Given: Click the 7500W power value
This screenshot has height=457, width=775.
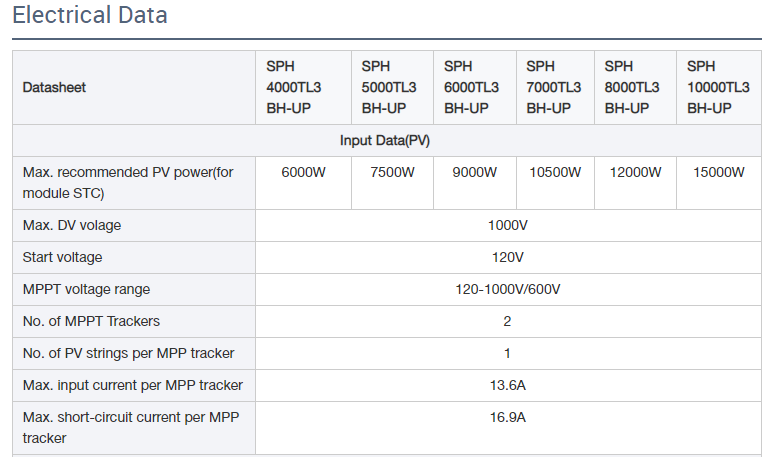Looking at the screenshot, I should (392, 172).
